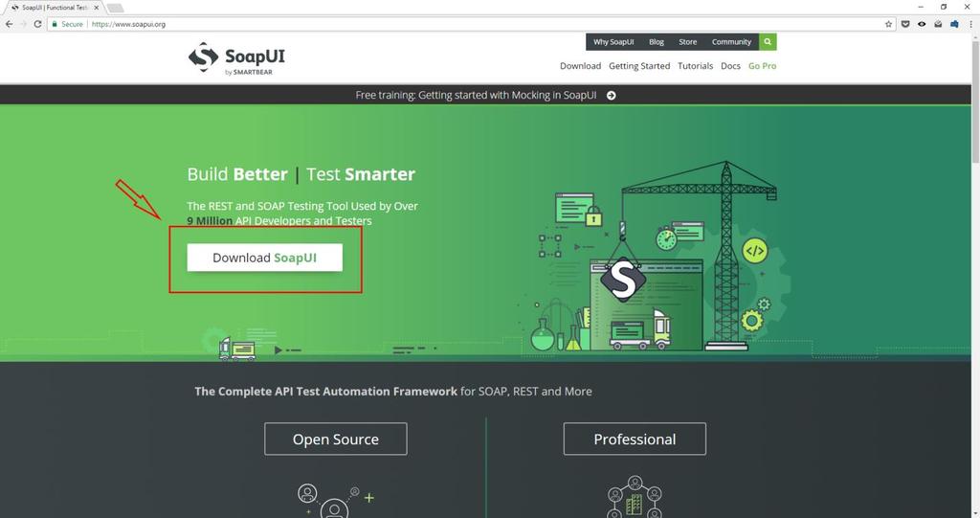Bookmark page with the star icon
This screenshot has width=980, height=518.
click(888, 24)
